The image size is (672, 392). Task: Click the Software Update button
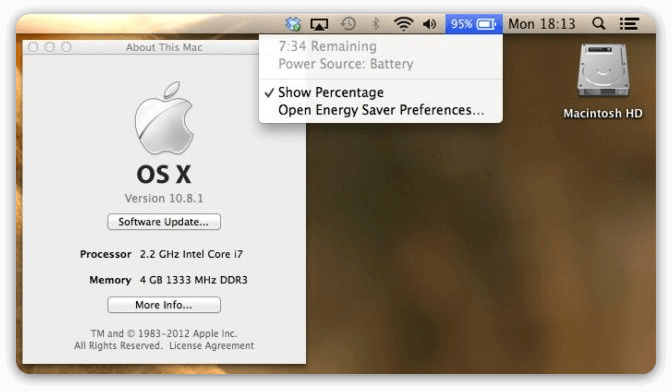click(x=164, y=222)
